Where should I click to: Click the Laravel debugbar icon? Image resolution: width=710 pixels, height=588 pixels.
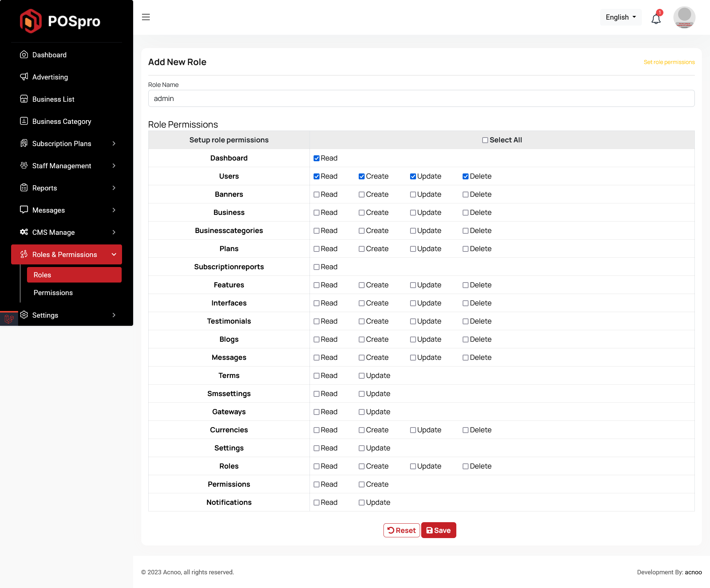tap(9, 319)
